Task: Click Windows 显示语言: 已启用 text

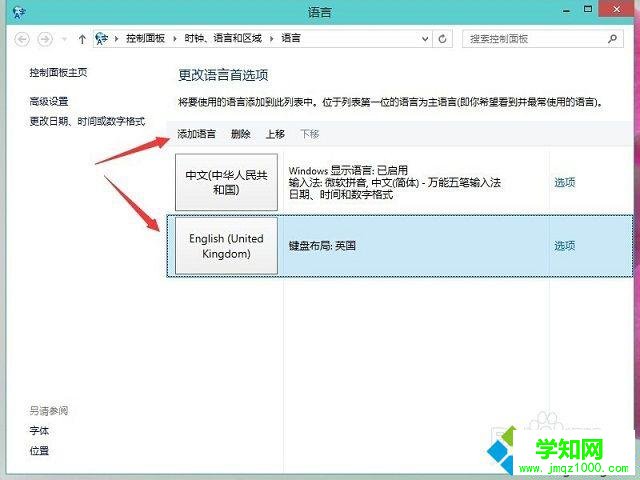Action: [348, 170]
